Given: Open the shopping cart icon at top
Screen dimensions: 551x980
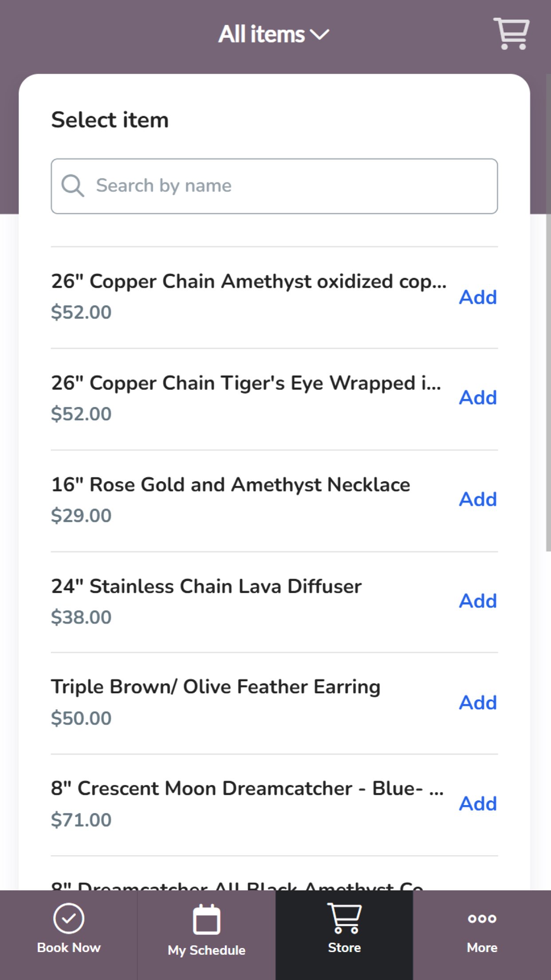Looking at the screenshot, I should (x=512, y=34).
